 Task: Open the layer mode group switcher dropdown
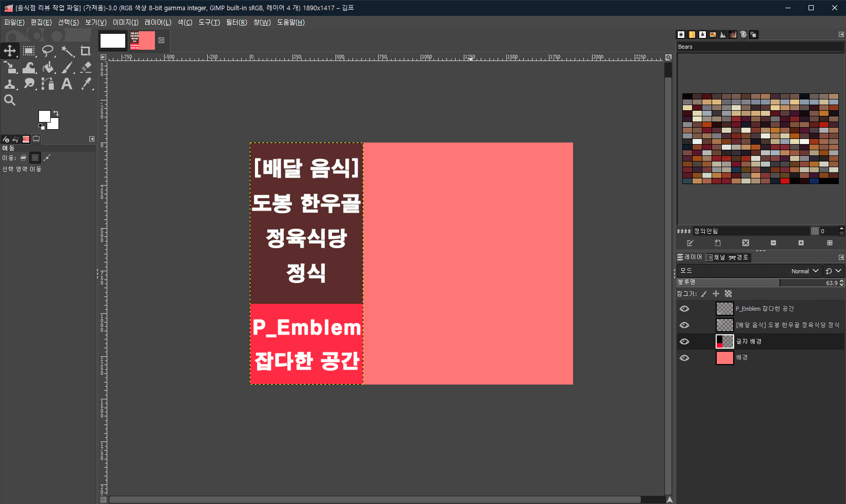click(834, 271)
